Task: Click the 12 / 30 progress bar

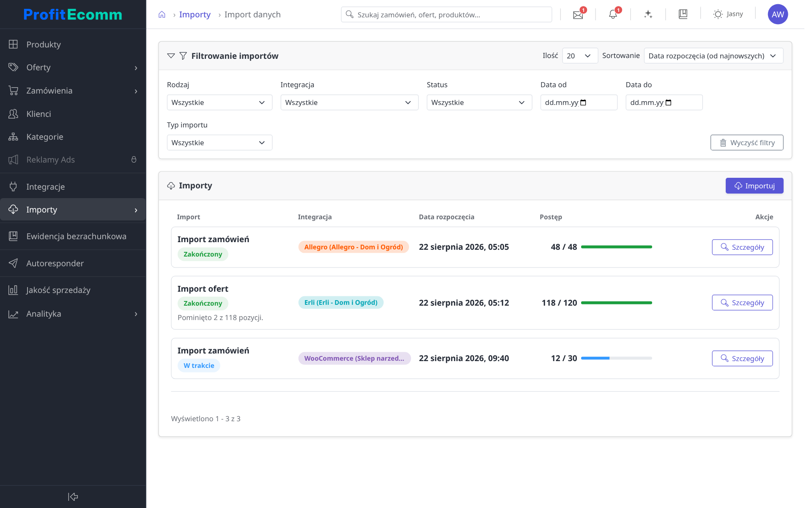Action: 617,358
